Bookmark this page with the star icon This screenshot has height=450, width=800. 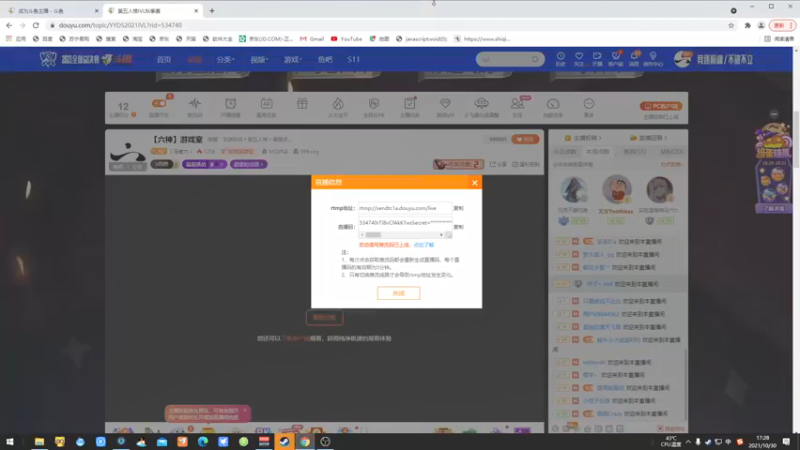click(x=731, y=25)
